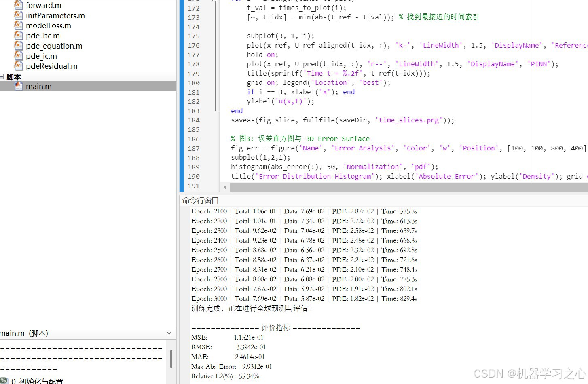
Task: Click the 'grid on; legend(...)' code line
Action: pyautogui.click(x=319, y=82)
